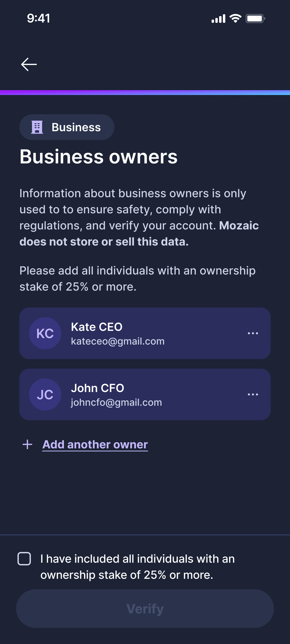Tap the KC avatar circle
The image size is (290, 644).
pos(45,333)
